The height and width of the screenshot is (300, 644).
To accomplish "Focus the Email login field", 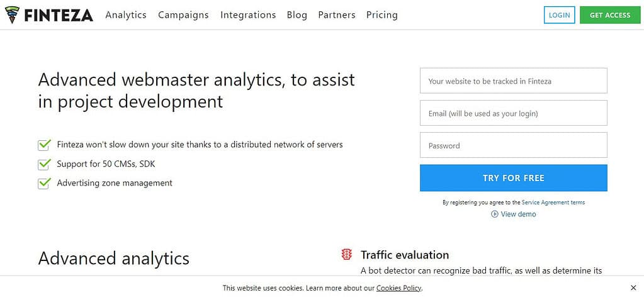I will pos(514,113).
